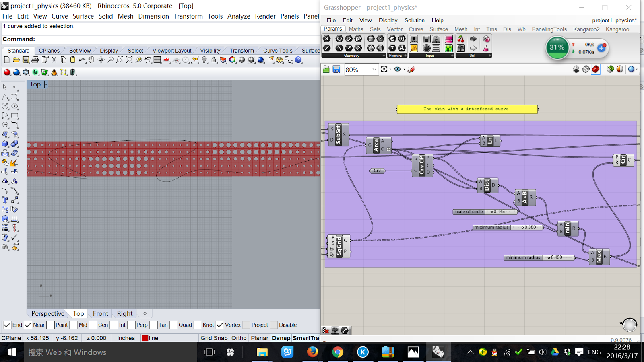Image resolution: width=644 pixels, height=362 pixels.
Task: Uncheck the Vertex osnap checkbox
Action: [x=220, y=325]
